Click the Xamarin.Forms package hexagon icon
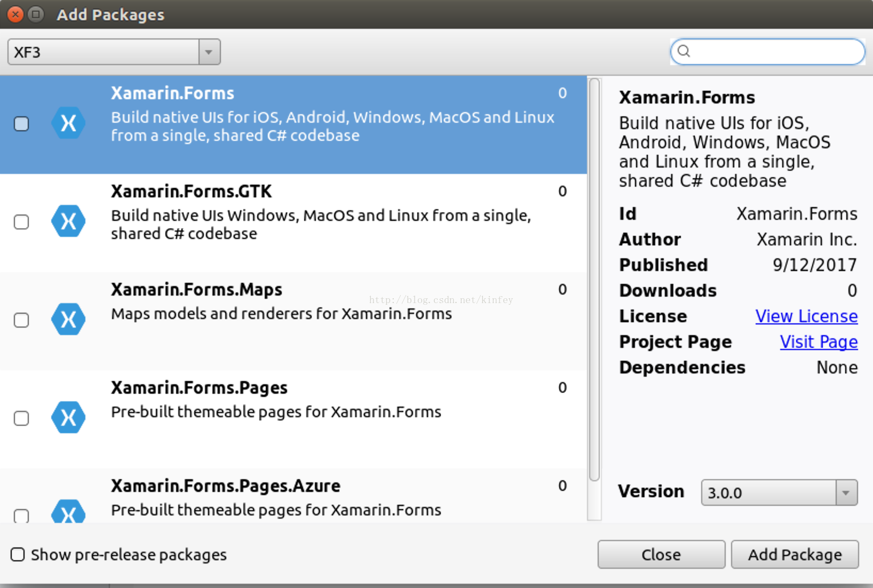873x588 pixels. [68, 123]
